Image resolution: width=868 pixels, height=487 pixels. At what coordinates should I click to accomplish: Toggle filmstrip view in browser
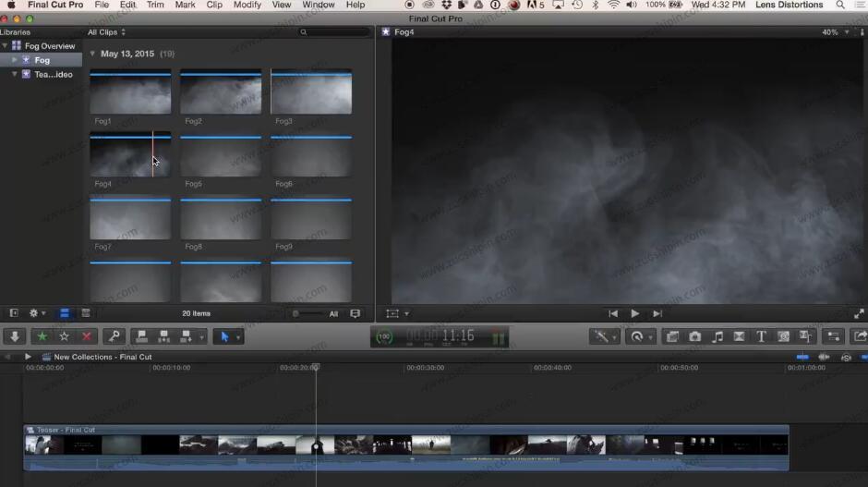pyautogui.click(x=65, y=313)
